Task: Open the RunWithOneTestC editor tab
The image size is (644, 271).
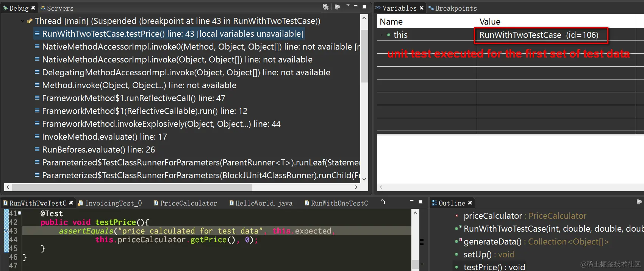Action: coord(336,203)
